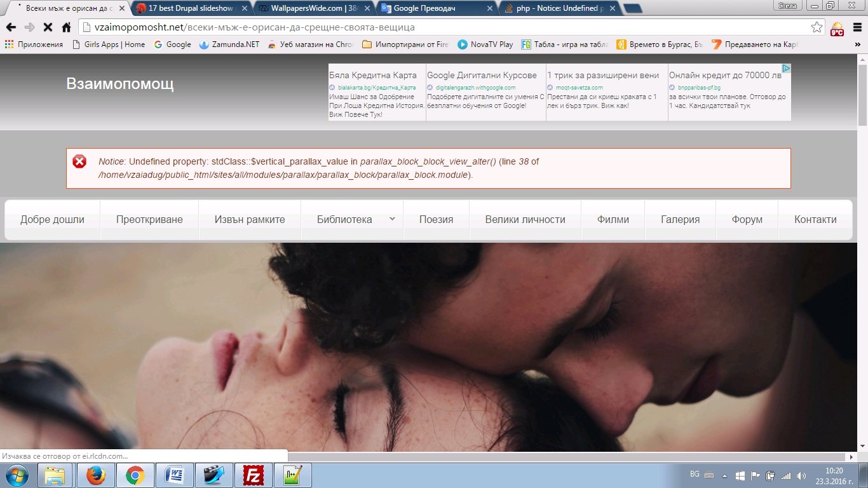
Task: Open the Филми menu item
Action: tap(613, 219)
